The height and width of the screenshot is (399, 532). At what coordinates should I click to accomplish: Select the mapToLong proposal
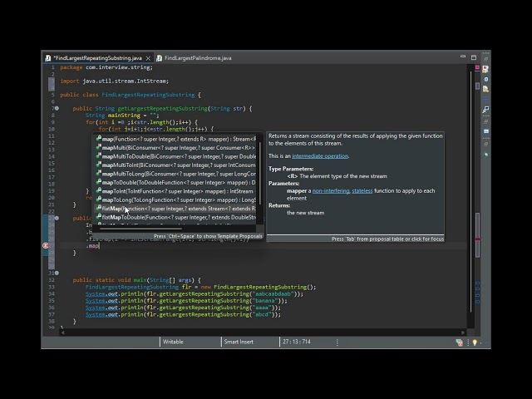[x=175, y=199]
